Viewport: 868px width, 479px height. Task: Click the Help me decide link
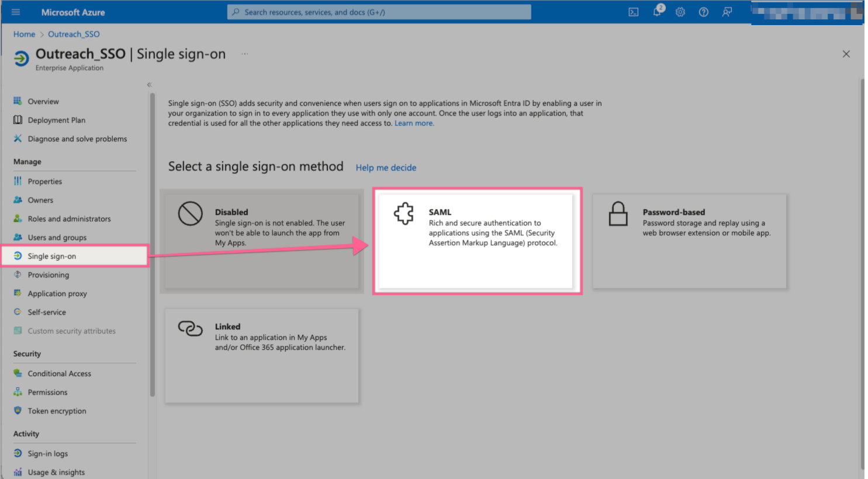(386, 168)
